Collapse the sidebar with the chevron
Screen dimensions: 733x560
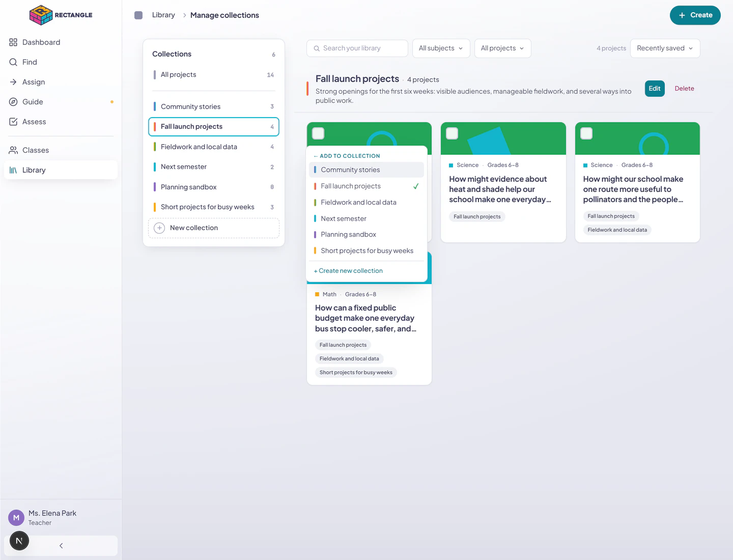61,546
